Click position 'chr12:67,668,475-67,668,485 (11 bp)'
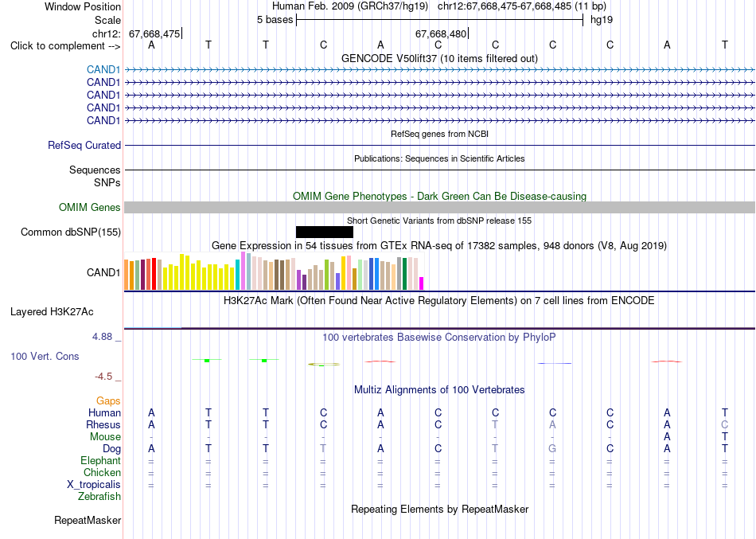756x539 pixels. 522,6
